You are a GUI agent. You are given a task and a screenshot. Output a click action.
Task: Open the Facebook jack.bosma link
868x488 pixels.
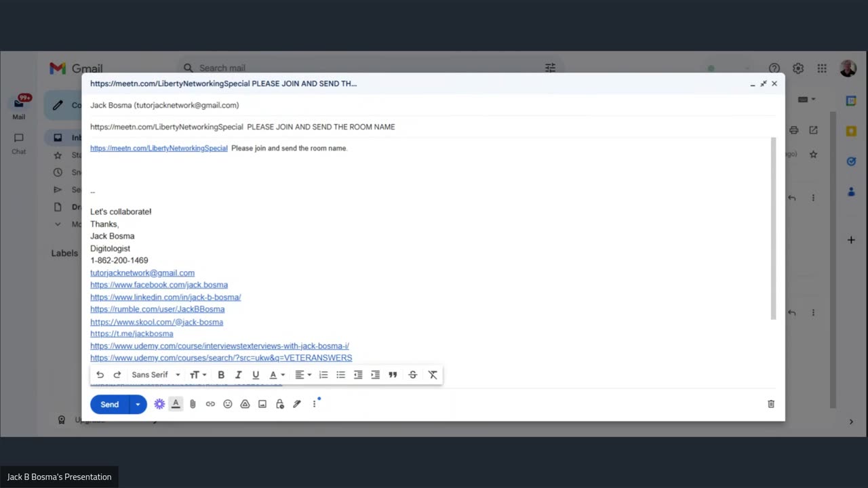point(159,285)
